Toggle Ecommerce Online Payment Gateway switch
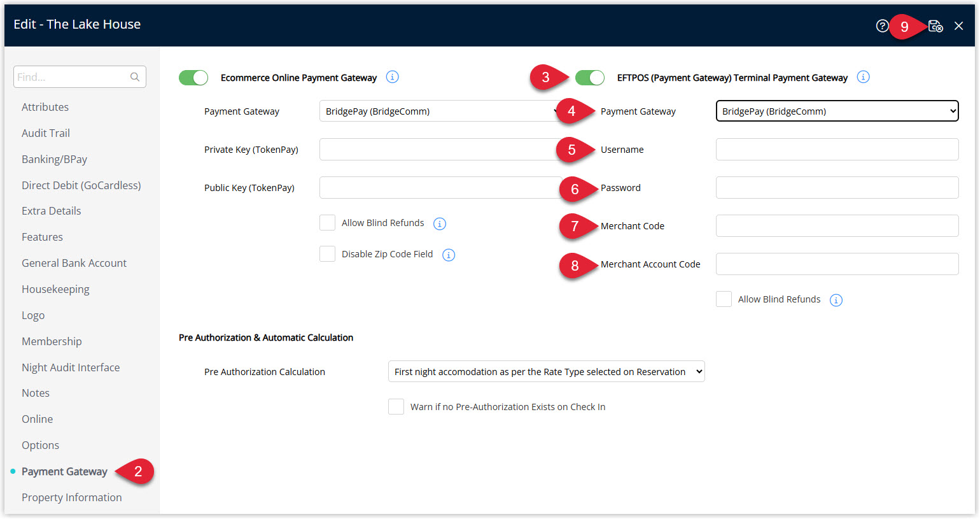This screenshot has width=980, height=519. tap(193, 78)
